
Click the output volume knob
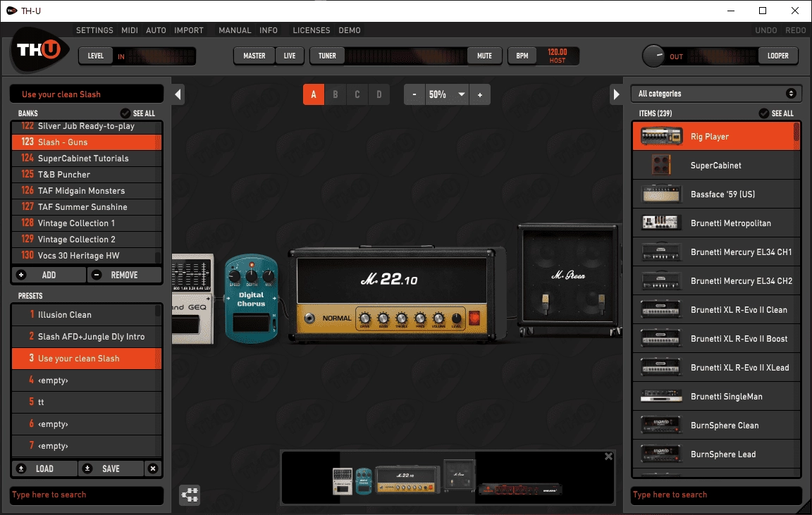coord(653,56)
